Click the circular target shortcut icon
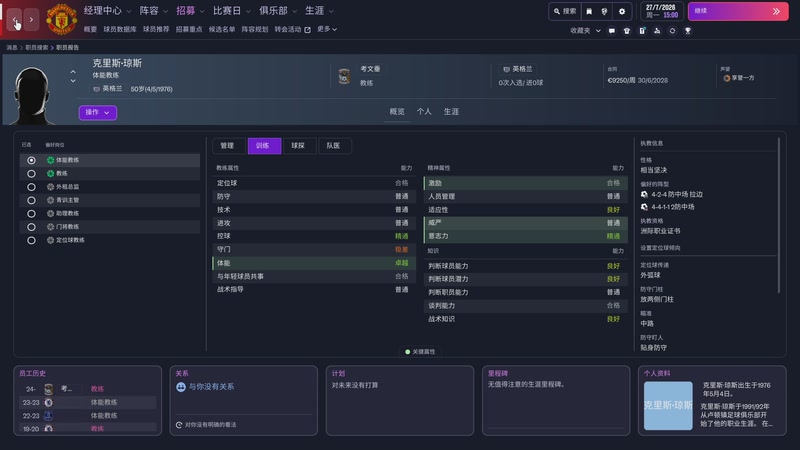Image resolution: width=800 pixels, height=450 pixels. 672,31
